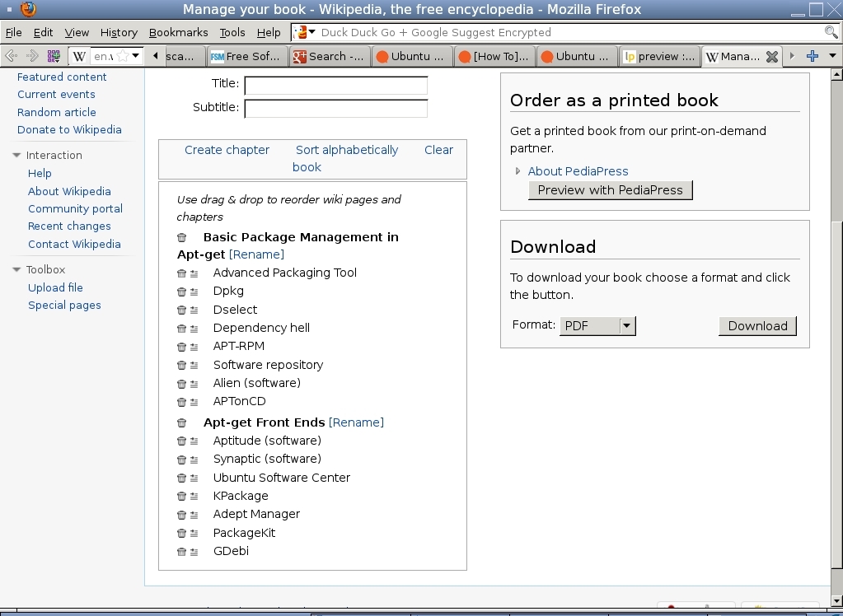Remove Advanced Packaging Tool using its trash icon
This screenshot has width=843, height=616.
click(x=182, y=273)
